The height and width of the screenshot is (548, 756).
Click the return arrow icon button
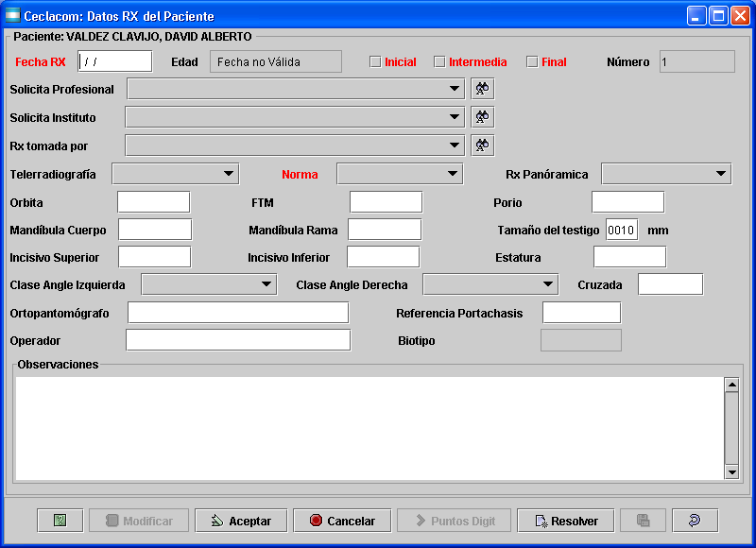[x=695, y=521]
